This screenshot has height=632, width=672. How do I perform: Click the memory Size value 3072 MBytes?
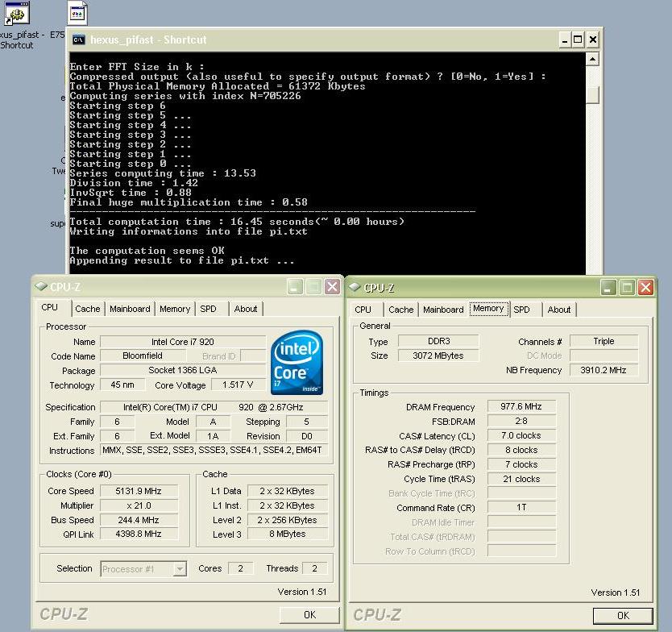(x=438, y=355)
